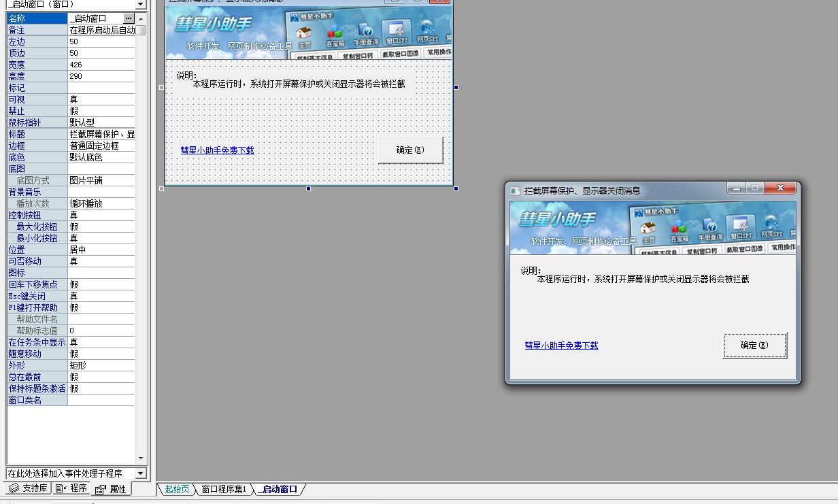Viewport: 838px width, 504px height.
Task: Select the _启动窗口 document tab
Action: (x=280, y=489)
